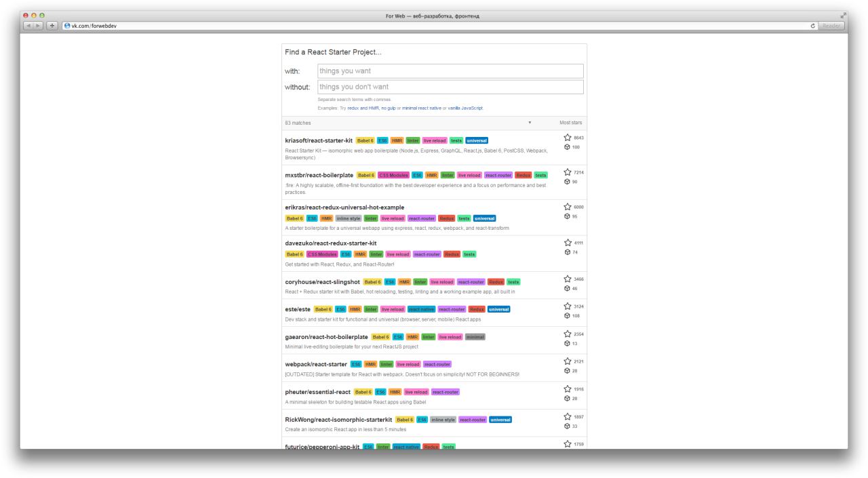The height and width of the screenshot is (478, 868).
Task: Click the star icon for RickWong/react-isomorphic-starterkit
Action: point(568,416)
